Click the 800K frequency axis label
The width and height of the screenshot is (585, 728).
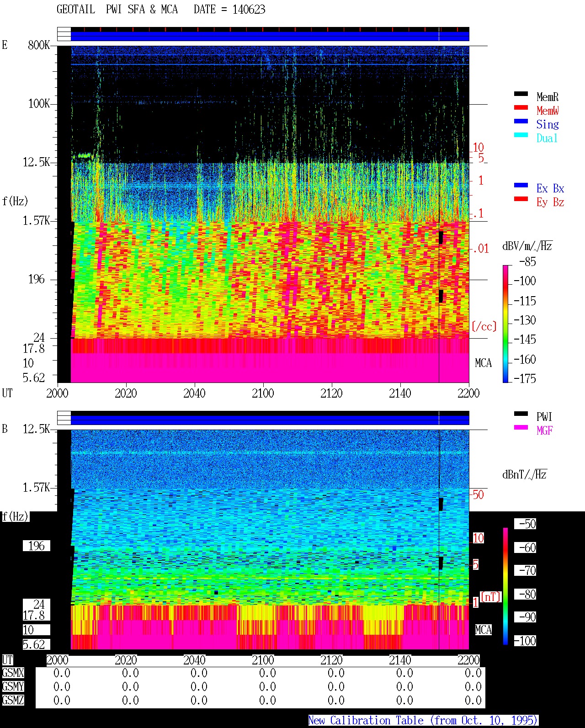39,45
